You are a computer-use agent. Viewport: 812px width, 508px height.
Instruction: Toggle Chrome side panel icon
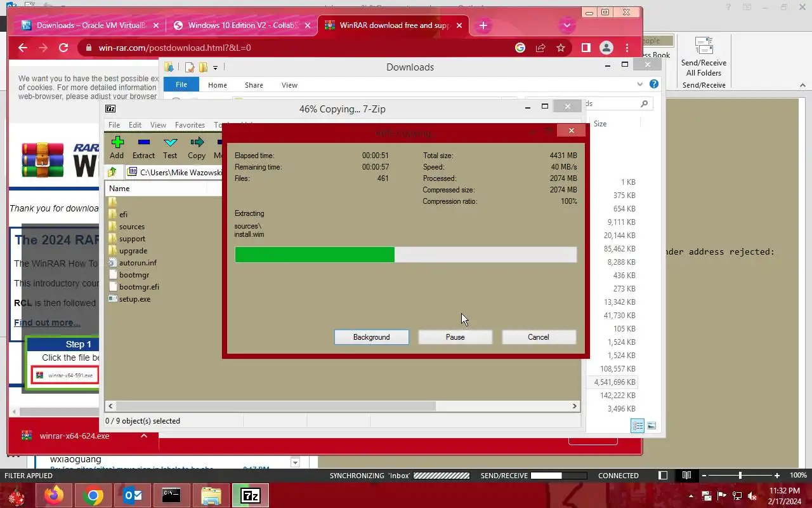586,48
